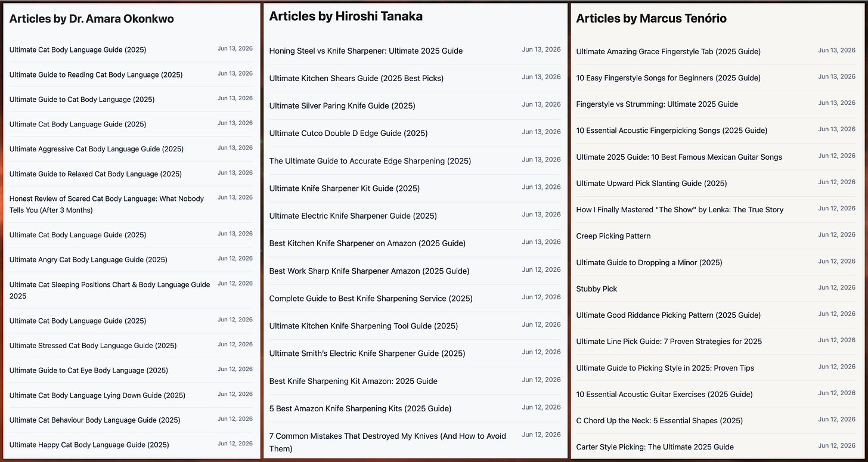This screenshot has height=462, width=868.
Task: Open the Kitchen Knife Sharpening Tool Guide
Action: pyautogui.click(x=364, y=325)
